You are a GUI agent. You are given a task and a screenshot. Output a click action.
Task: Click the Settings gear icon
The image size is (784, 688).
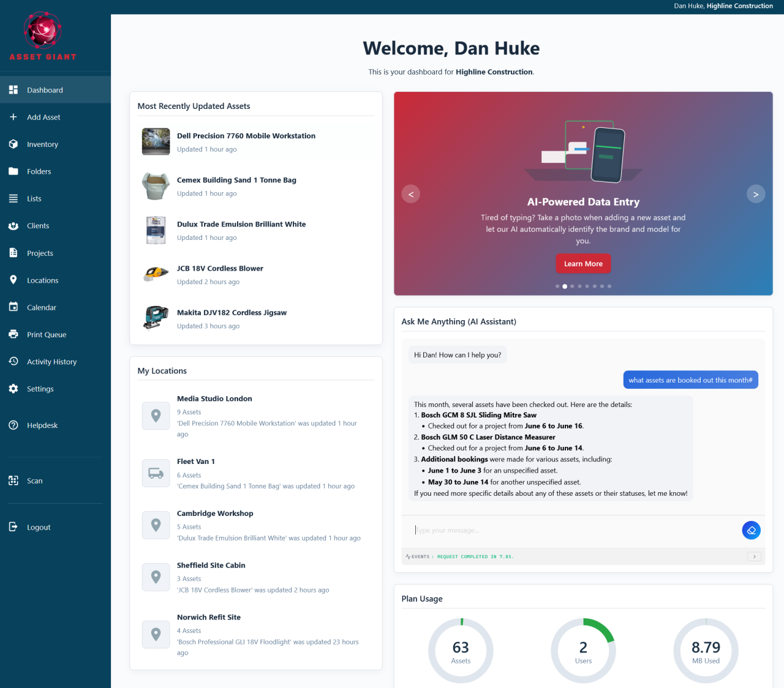(13, 389)
